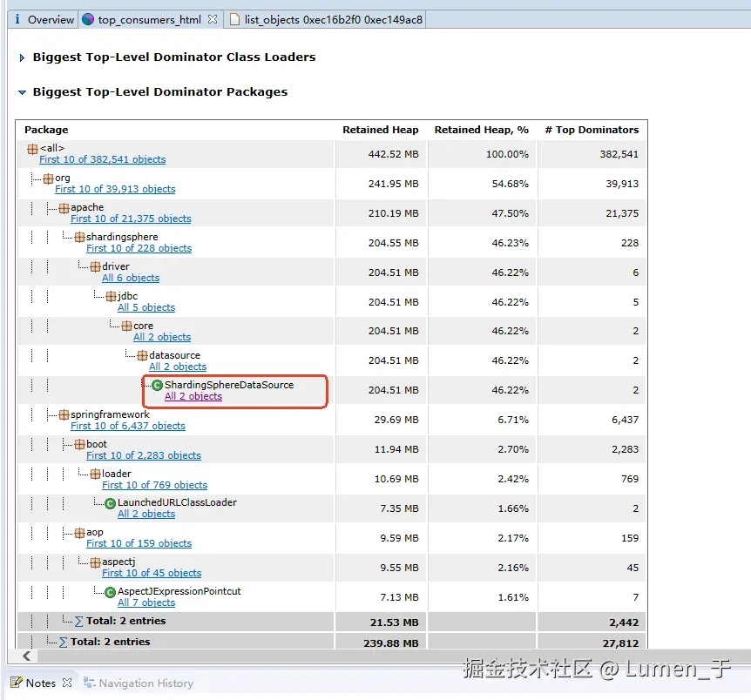Image resolution: width=751 pixels, height=700 pixels.
Task: Click the ShardingSphereDataSource class icon
Action: tap(157, 385)
